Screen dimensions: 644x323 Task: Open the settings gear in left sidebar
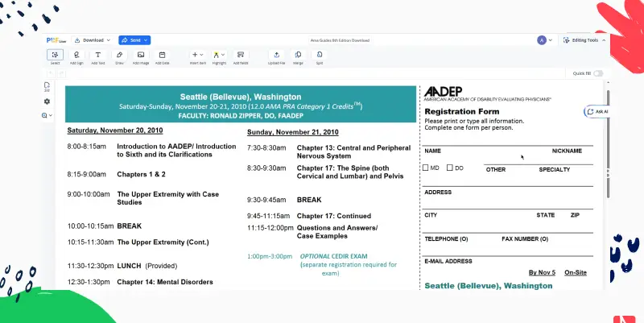tap(47, 101)
